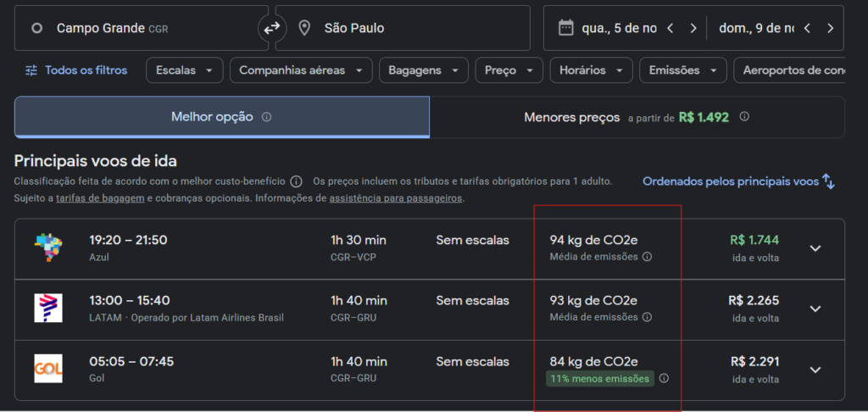Open info icon after custo-benefício text
This screenshot has height=412, width=868.
point(296,181)
